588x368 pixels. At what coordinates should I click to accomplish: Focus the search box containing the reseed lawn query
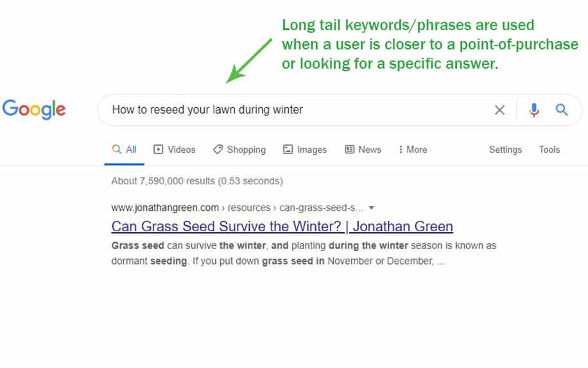click(293, 110)
